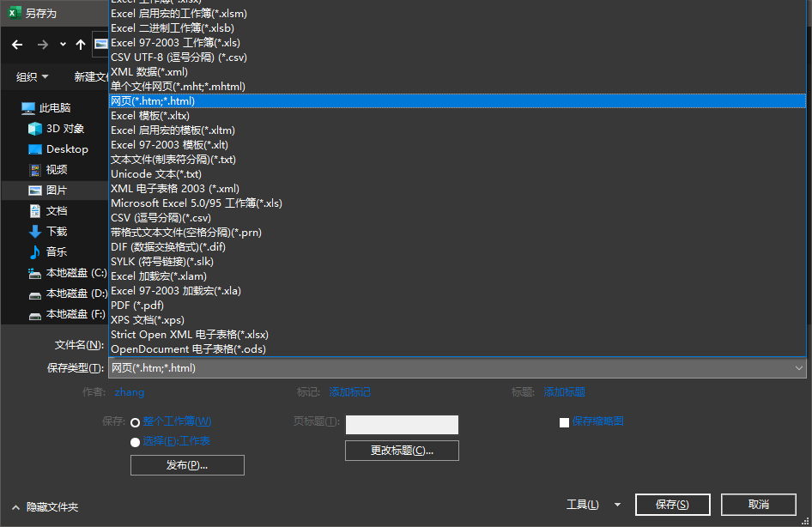Viewport: 812px width, 527px height.
Task: Go forward with the right arrow
Action: (x=42, y=45)
